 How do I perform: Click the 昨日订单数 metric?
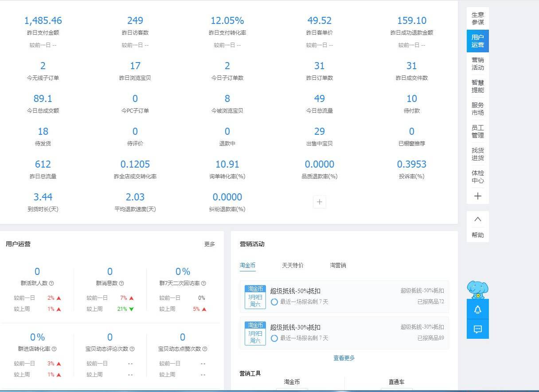click(x=320, y=71)
